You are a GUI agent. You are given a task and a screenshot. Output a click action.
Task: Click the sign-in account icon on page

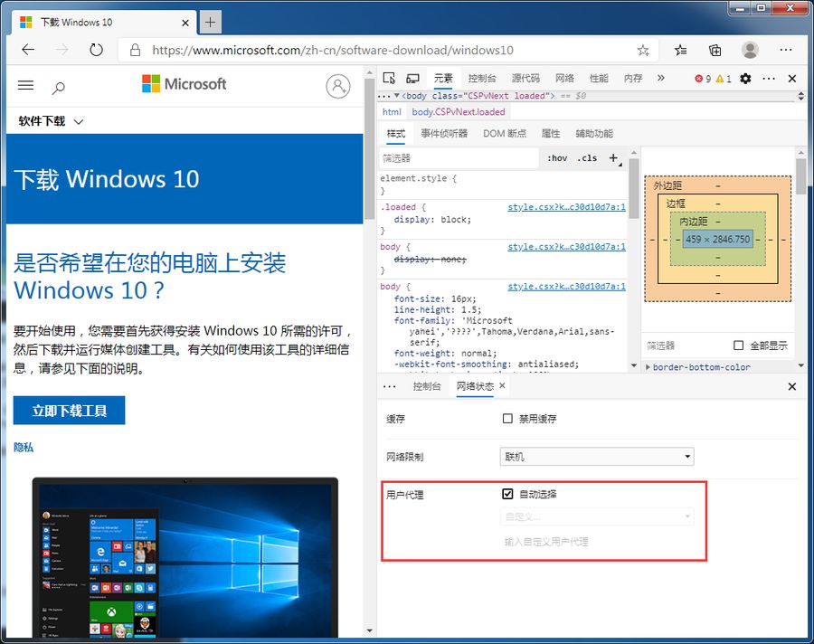click(x=338, y=86)
